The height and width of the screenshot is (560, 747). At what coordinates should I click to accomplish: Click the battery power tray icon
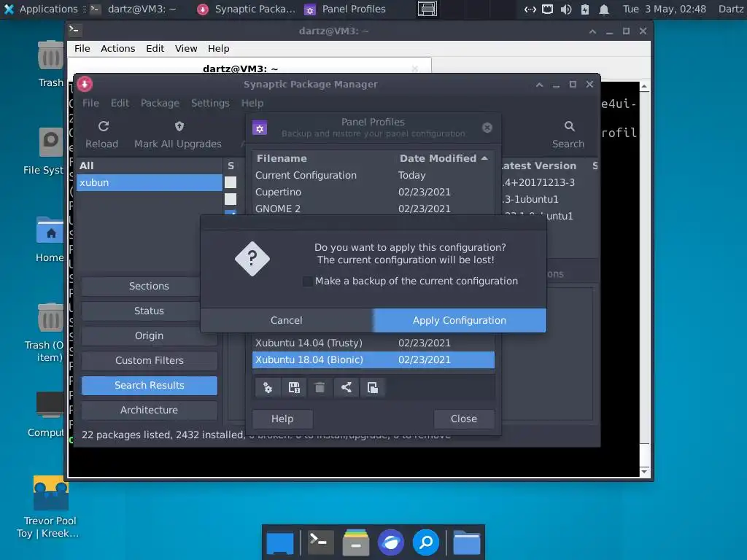585,9
